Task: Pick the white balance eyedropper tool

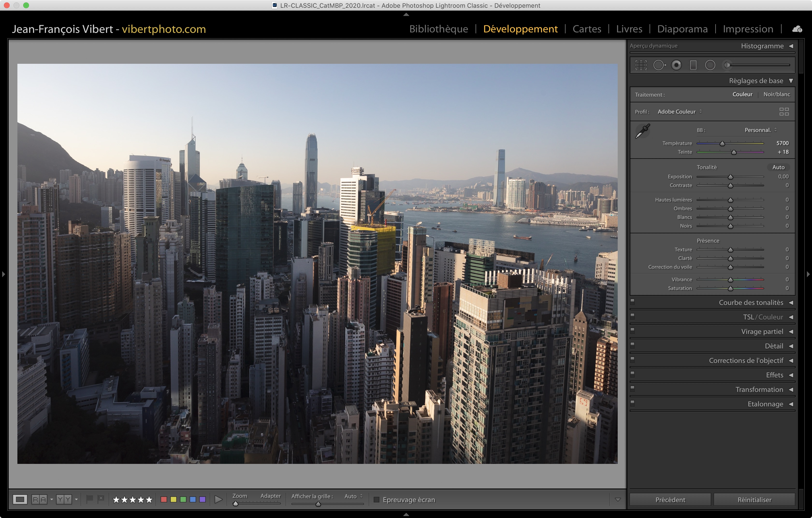Action: point(642,131)
